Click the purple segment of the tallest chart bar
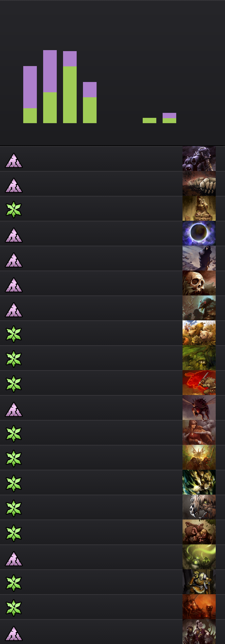The image size is (225, 644). 50,71
